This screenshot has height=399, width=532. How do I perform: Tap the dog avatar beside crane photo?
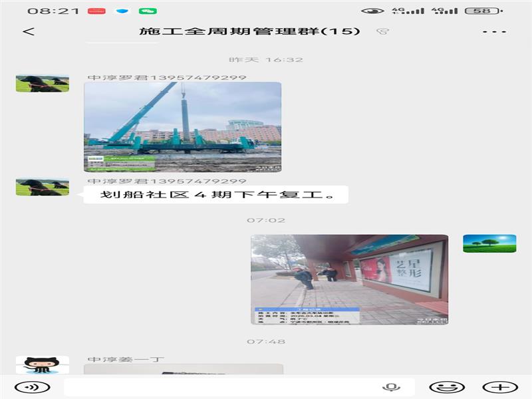(x=42, y=84)
